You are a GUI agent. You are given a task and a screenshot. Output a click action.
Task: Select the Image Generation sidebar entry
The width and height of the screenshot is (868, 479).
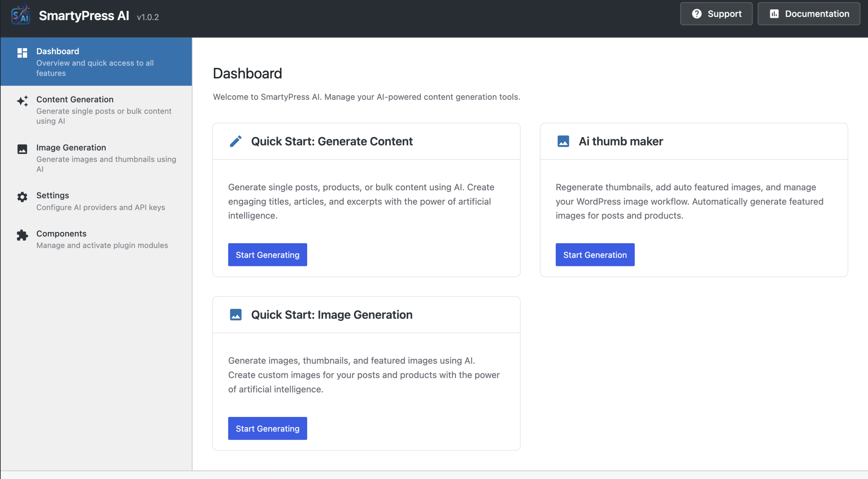(71, 147)
